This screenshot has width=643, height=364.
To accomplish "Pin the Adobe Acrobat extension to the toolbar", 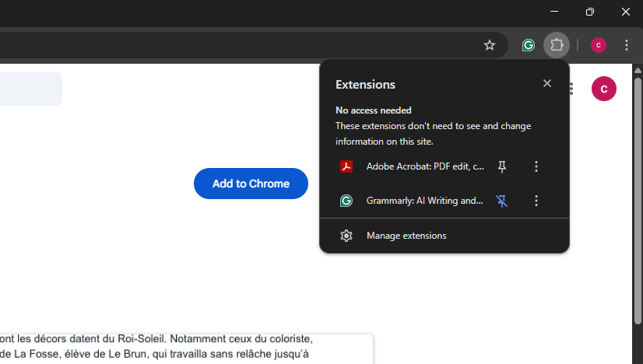I will tap(502, 166).
